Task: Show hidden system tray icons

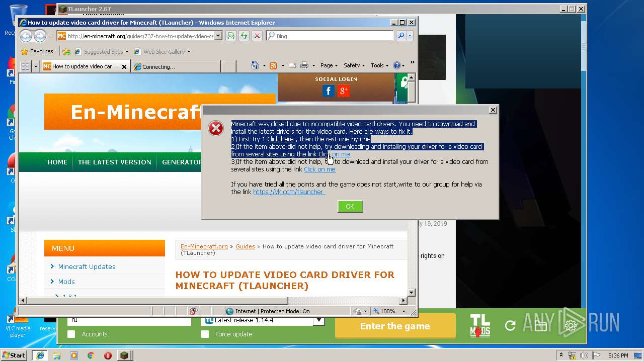Action: (x=561, y=355)
